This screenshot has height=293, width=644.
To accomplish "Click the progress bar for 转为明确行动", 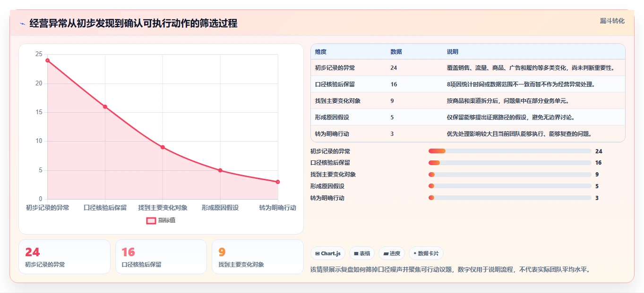I will click(510, 198).
